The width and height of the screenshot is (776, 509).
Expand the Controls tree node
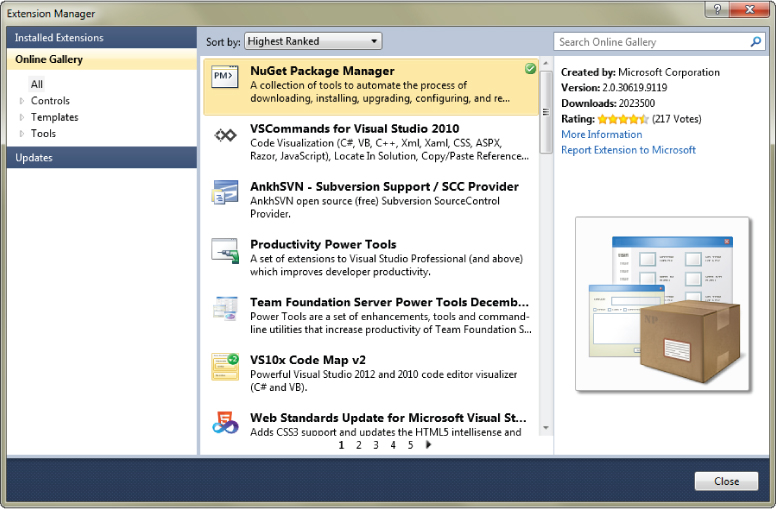pos(22,101)
